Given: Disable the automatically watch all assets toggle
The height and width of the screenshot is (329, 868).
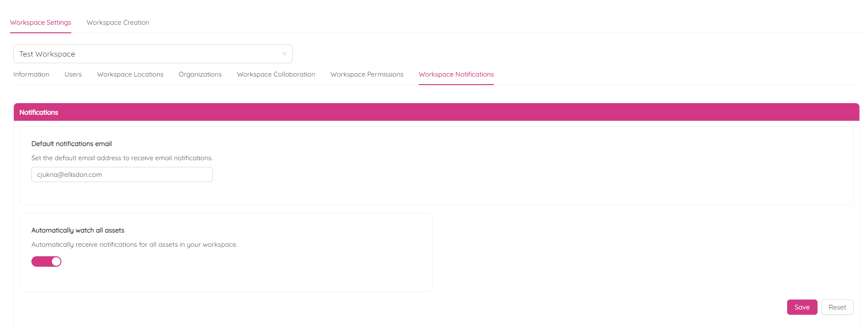Looking at the screenshot, I should pyautogui.click(x=46, y=261).
